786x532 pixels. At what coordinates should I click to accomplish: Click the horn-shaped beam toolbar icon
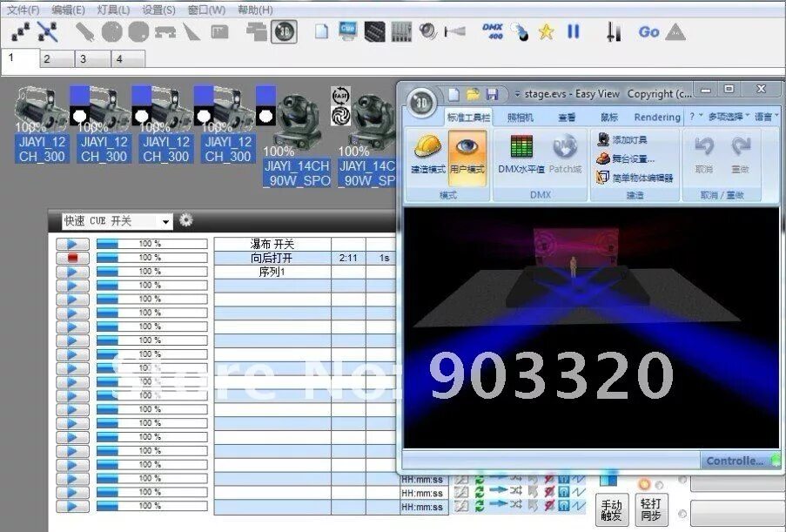pos(454,32)
